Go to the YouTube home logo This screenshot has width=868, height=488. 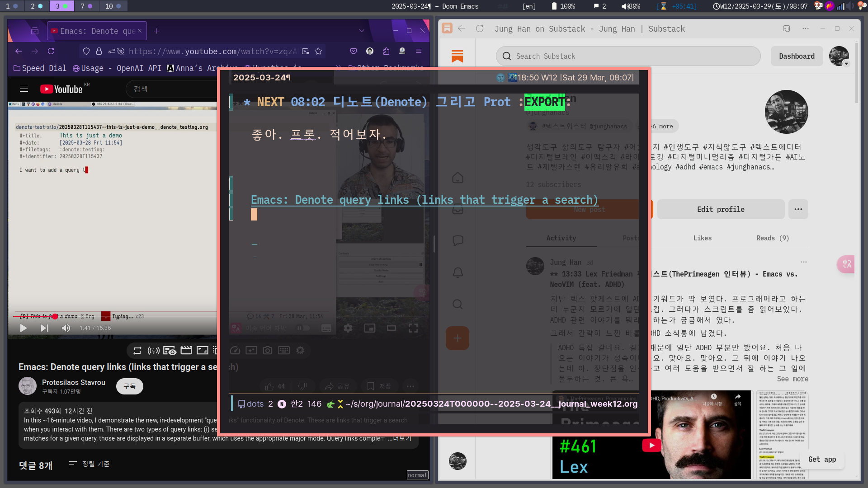pyautogui.click(x=61, y=89)
